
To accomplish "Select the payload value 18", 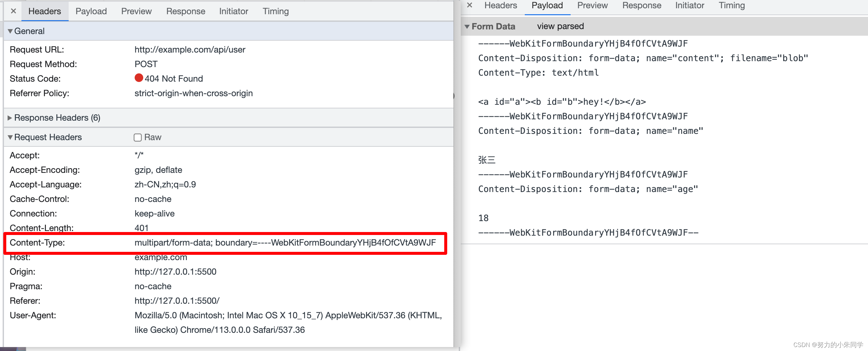I will (x=483, y=218).
